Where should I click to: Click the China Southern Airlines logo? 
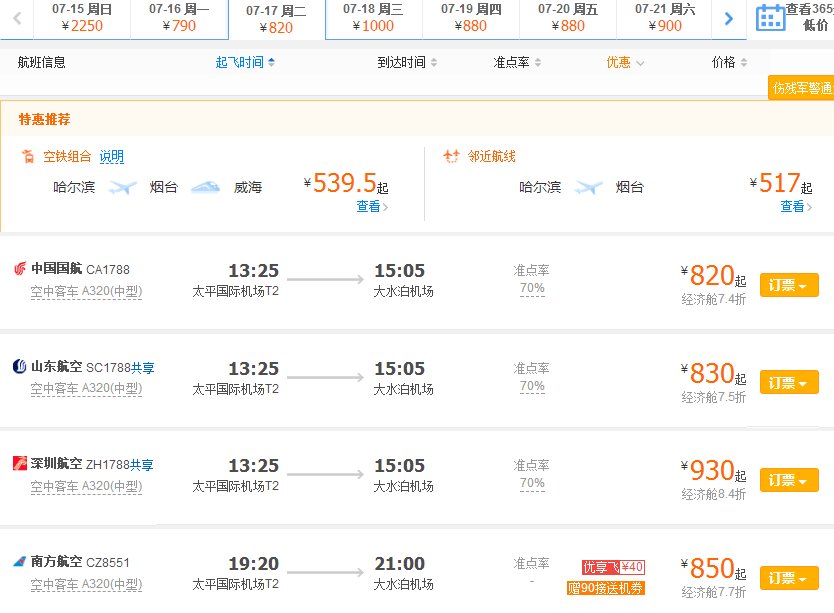click(20, 562)
